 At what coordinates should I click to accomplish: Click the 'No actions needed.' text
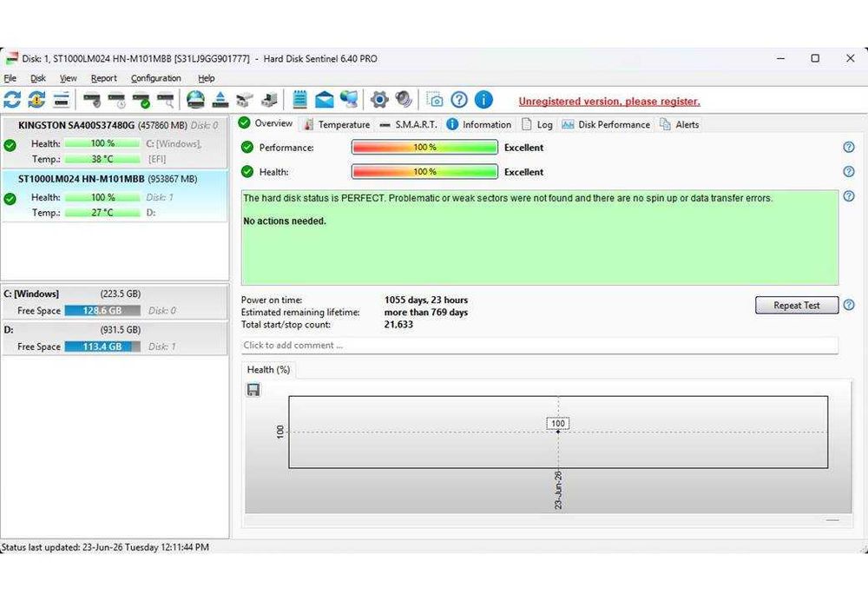285,221
